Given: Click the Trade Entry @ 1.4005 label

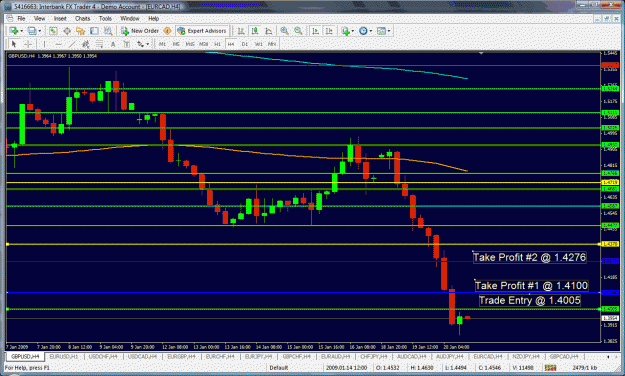Looking at the screenshot, I should 529,300.
